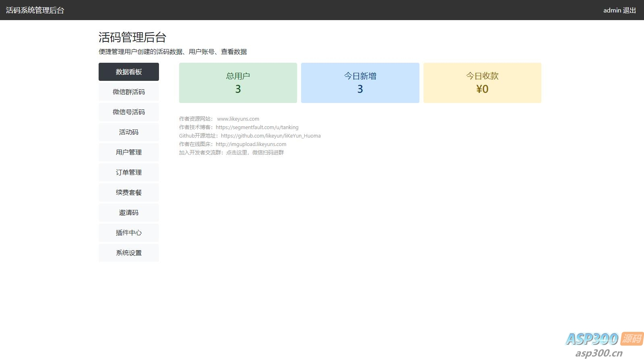Click the green 总用户 stat card
This screenshot has height=362, width=644.
pyautogui.click(x=238, y=83)
